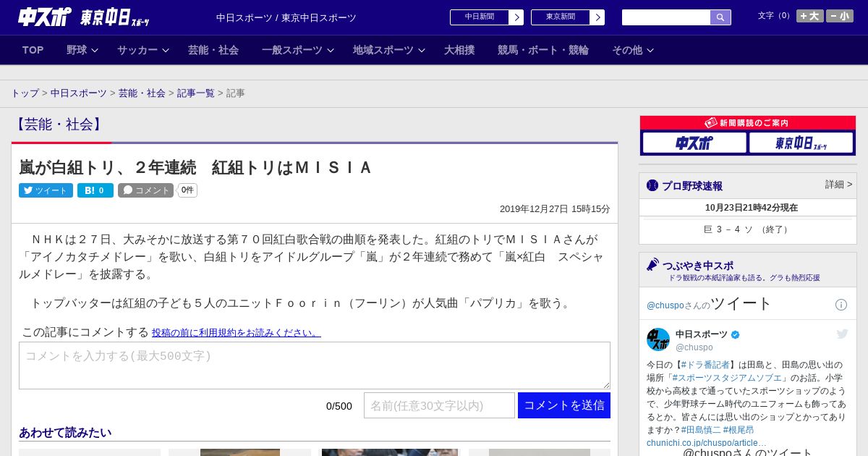Click the 中スポ logo in header
The height and width of the screenshot is (456, 868).
point(45,17)
